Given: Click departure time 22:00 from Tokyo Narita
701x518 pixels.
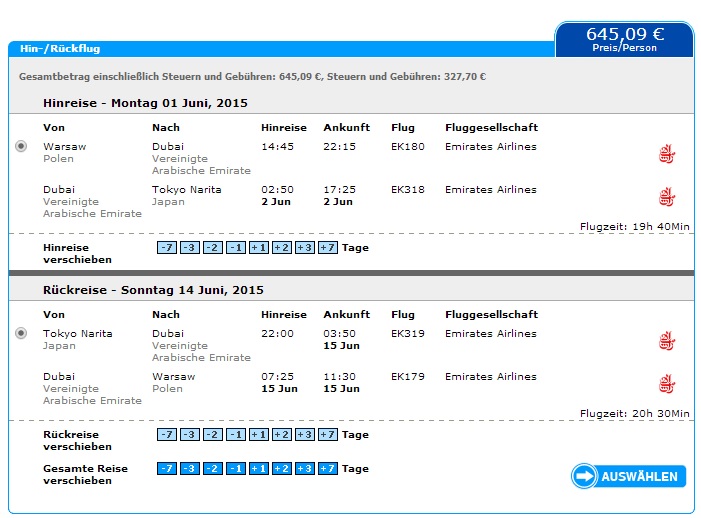Looking at the screenshot, I should (277, 333).
